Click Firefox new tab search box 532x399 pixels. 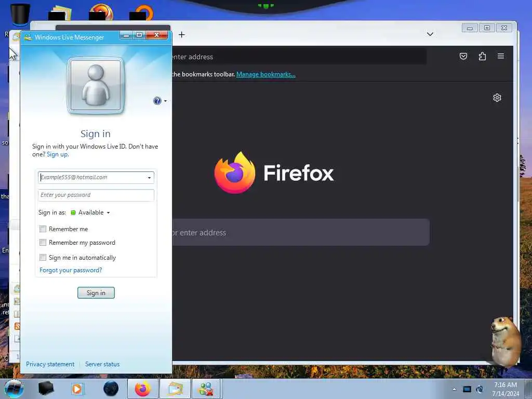tap(301, 232)
